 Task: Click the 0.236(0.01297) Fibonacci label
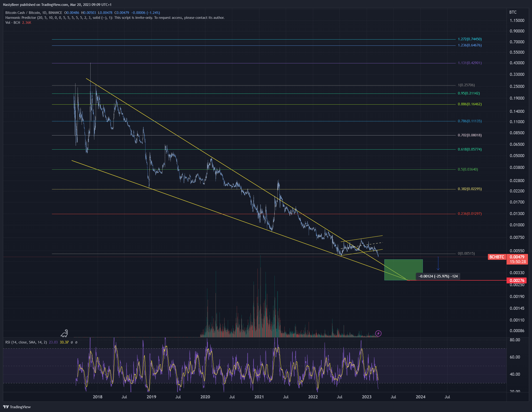pos(470,213)
